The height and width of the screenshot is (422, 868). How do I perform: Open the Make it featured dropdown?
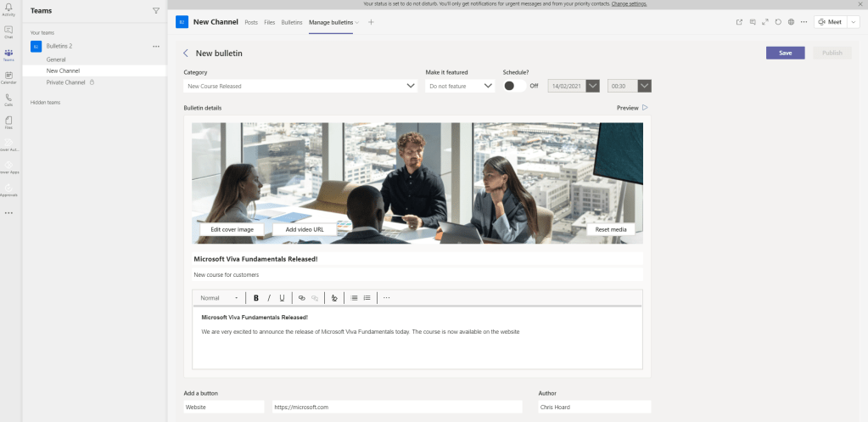(460, 86)
